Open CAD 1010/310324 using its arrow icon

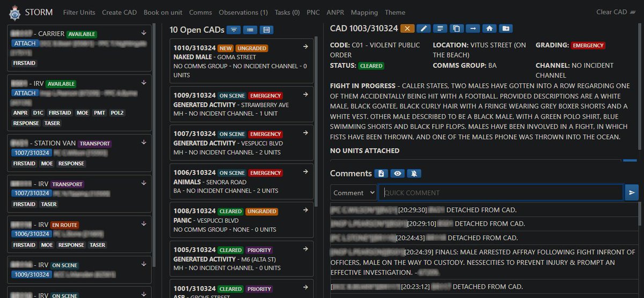(305, 47)
